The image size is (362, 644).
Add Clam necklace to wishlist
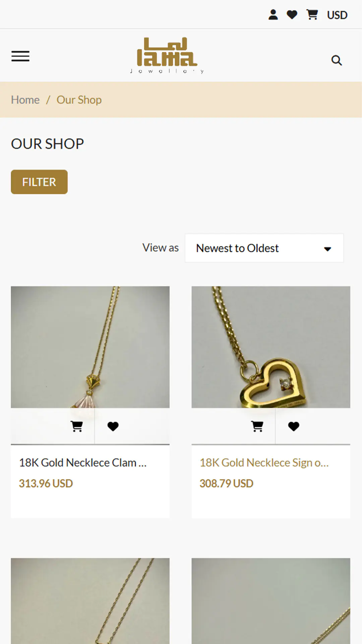(113, 426)
